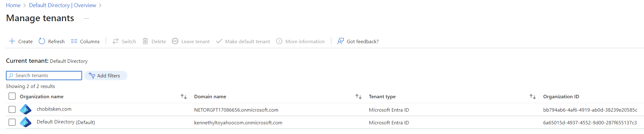This screenshot has width=644, height=134.
Task: Click the More information info icon
Action: pos(279,41)
